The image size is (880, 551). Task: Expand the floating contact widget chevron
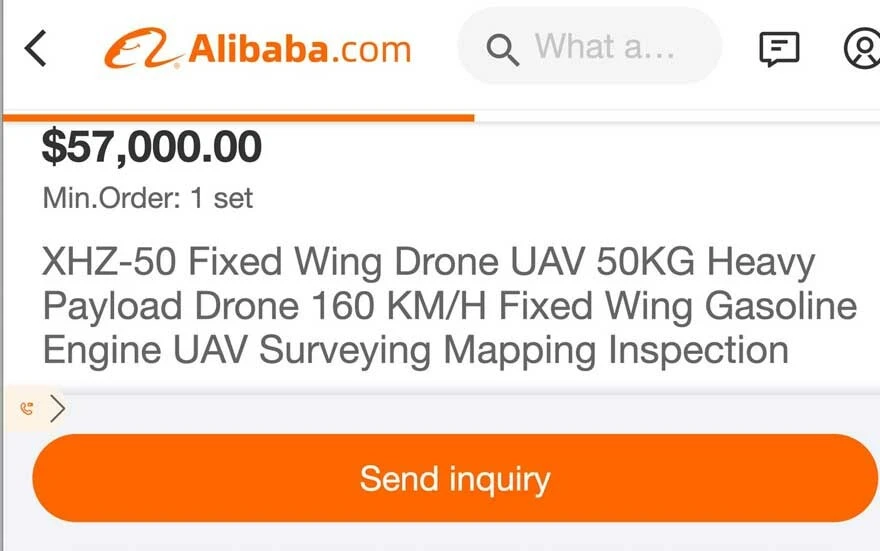point(57,408)
